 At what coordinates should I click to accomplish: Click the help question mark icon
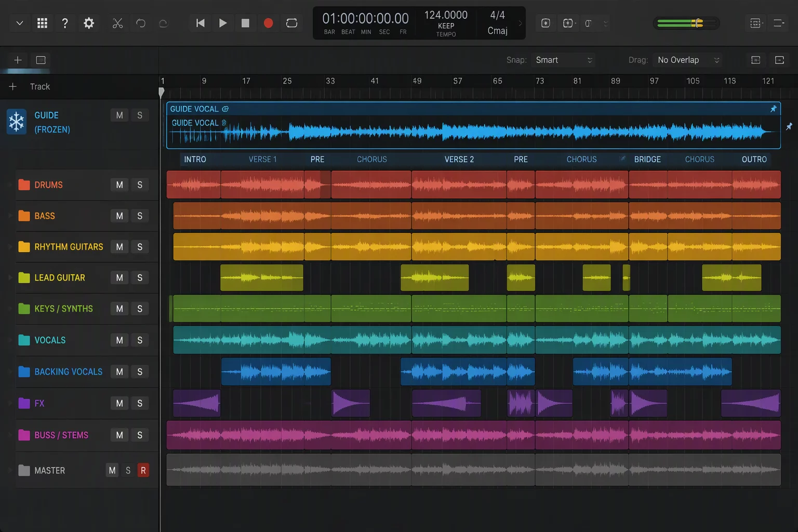point(65,23)
